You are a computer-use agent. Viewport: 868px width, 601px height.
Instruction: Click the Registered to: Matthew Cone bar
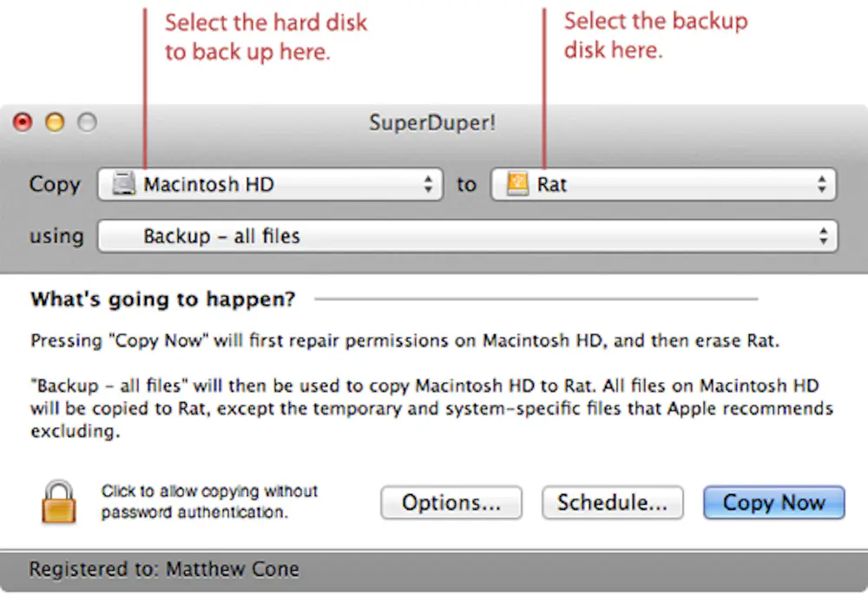pyautogui.click(x=163, y=569)
